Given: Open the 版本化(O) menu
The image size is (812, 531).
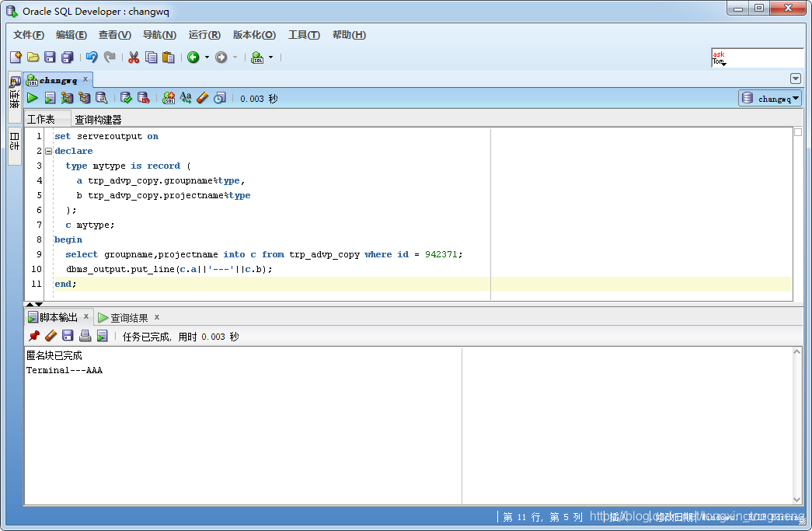Looking at the screenshot, I should coord(254,35).
